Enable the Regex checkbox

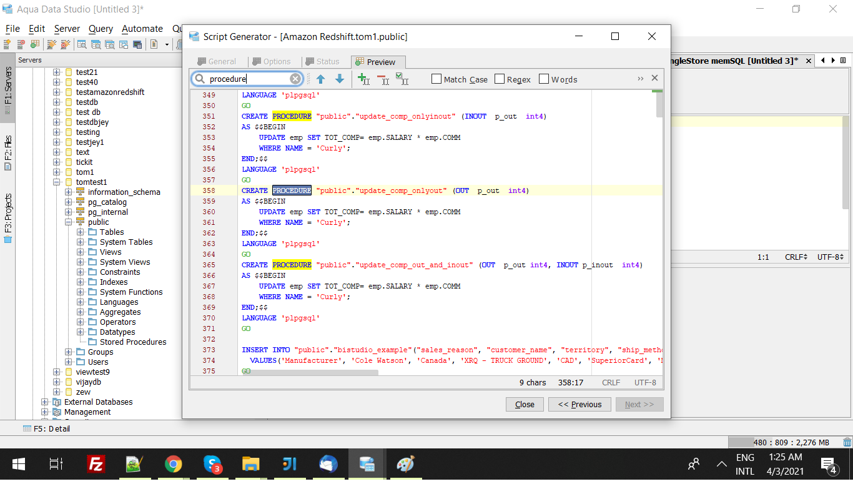coord(500,79)
